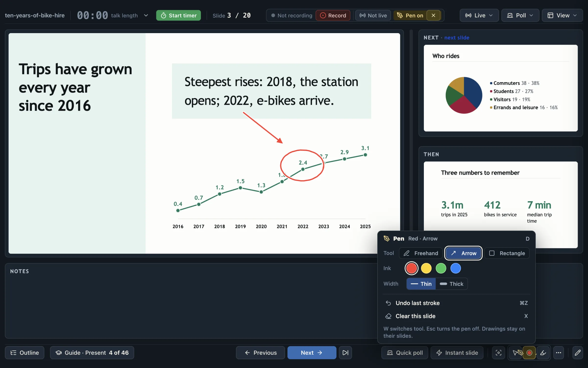Choose the red ink color
This screenshot has height=368, width=588.
click(411, 268)
